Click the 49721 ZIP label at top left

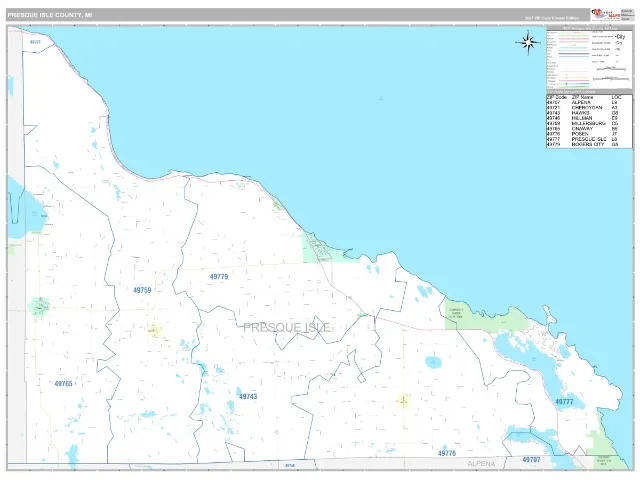click(35, 42)
